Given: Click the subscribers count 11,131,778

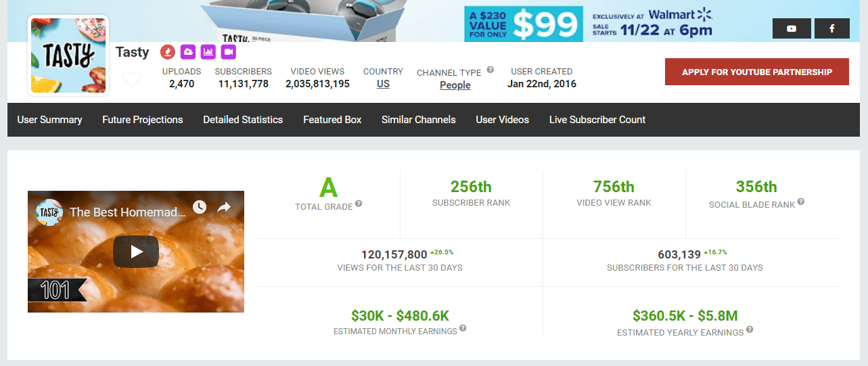Looking at the screenshot, I should click(x=244, y=84).
